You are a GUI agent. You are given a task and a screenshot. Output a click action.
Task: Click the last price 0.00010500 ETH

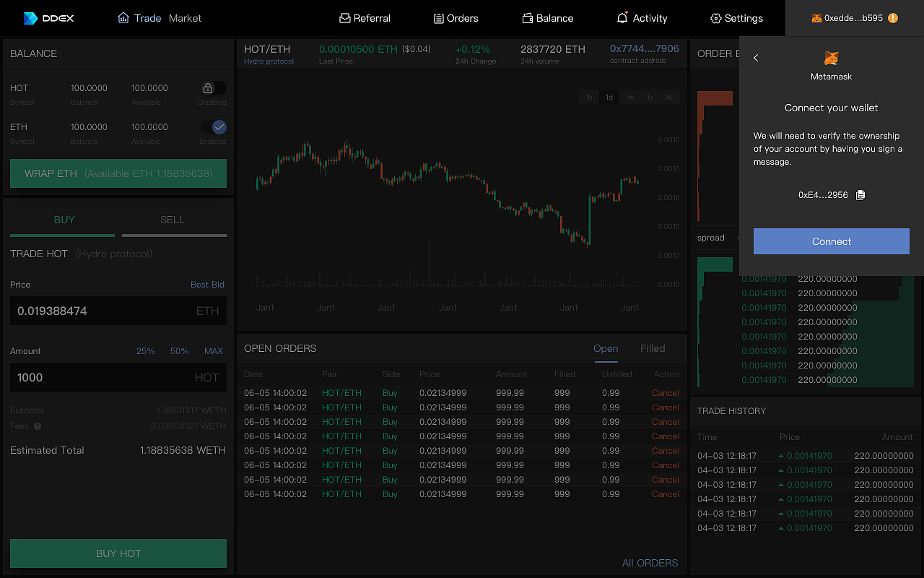click(x=358, y=49)
